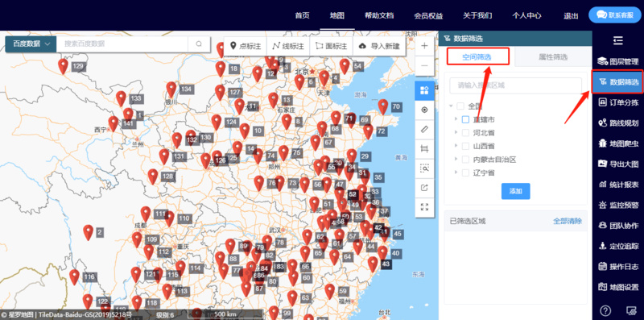644x320 pixels.
Task: Click 线标注 line marker tool
Action: tap(288, 46)
